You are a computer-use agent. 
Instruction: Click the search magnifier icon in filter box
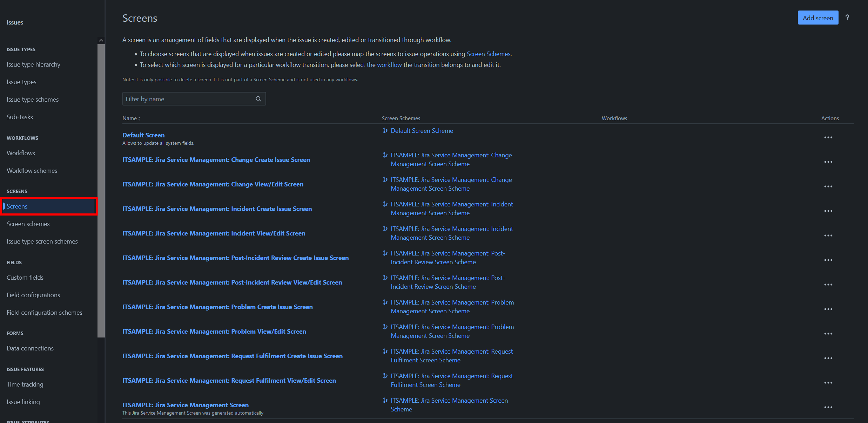click(x=258, y=99)
